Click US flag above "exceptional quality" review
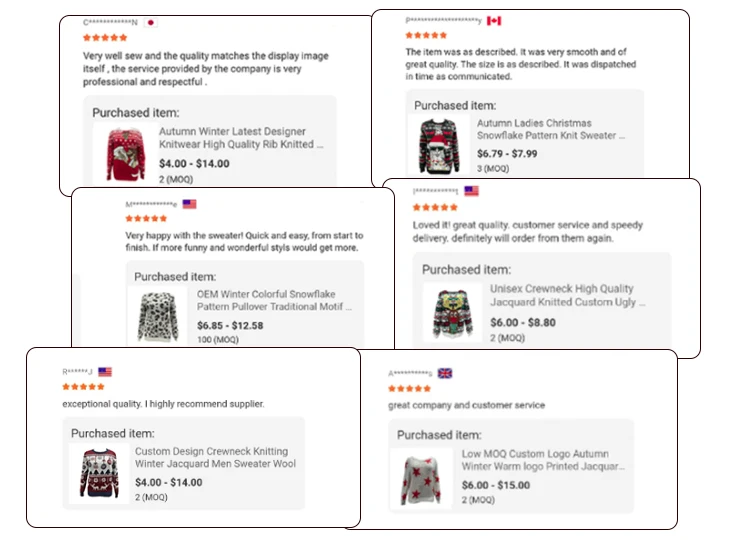750x540 pixels. point(105,371)
